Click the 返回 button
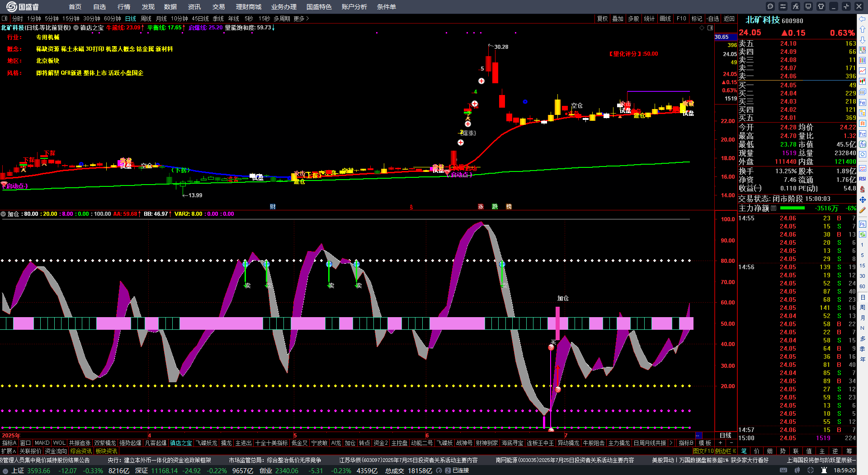Screen dimensions: 868x475 [729, 19]
